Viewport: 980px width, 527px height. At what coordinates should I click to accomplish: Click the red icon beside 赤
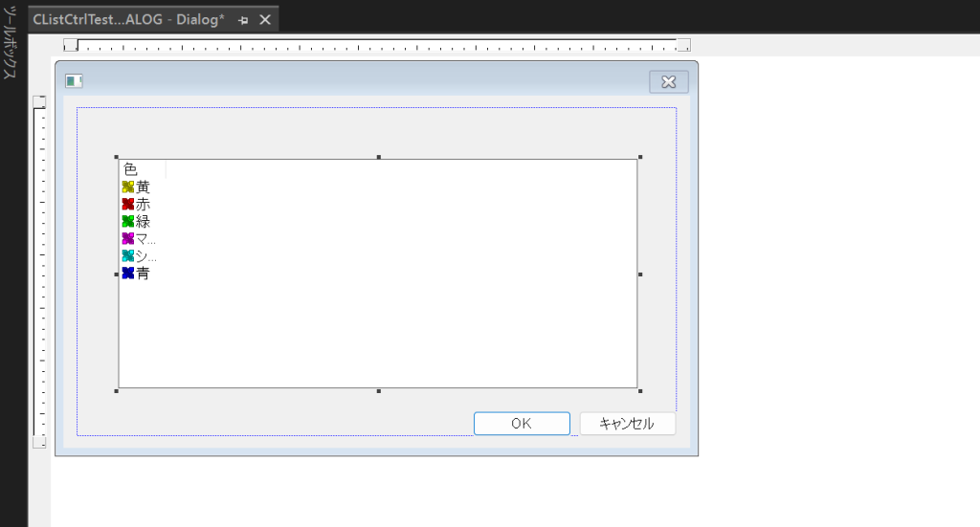[x=127, y=205]
